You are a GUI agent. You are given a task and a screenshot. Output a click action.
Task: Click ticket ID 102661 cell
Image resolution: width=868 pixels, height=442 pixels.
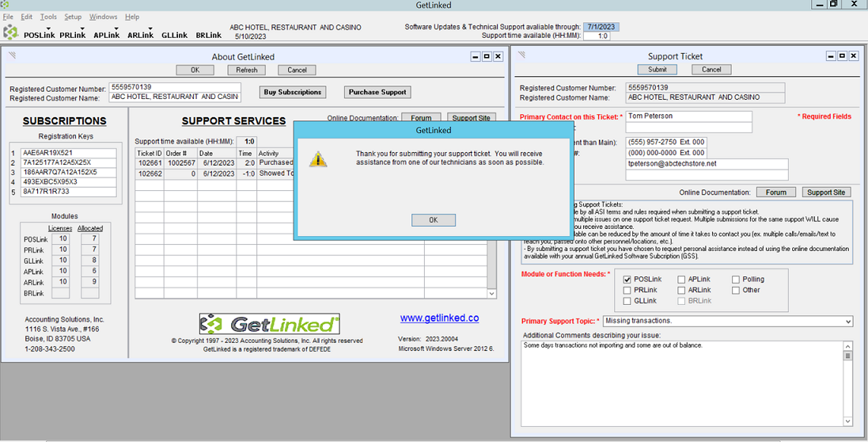point(150,163)
